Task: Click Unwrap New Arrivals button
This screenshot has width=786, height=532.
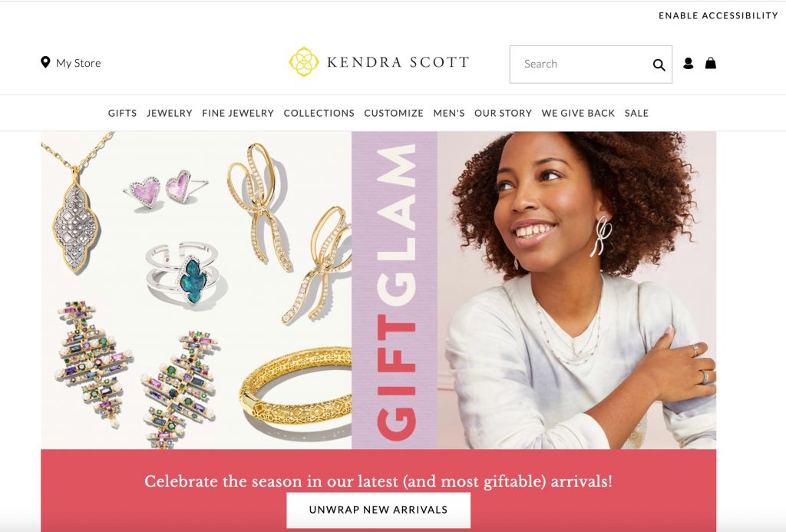Action: tap(378, 510)
